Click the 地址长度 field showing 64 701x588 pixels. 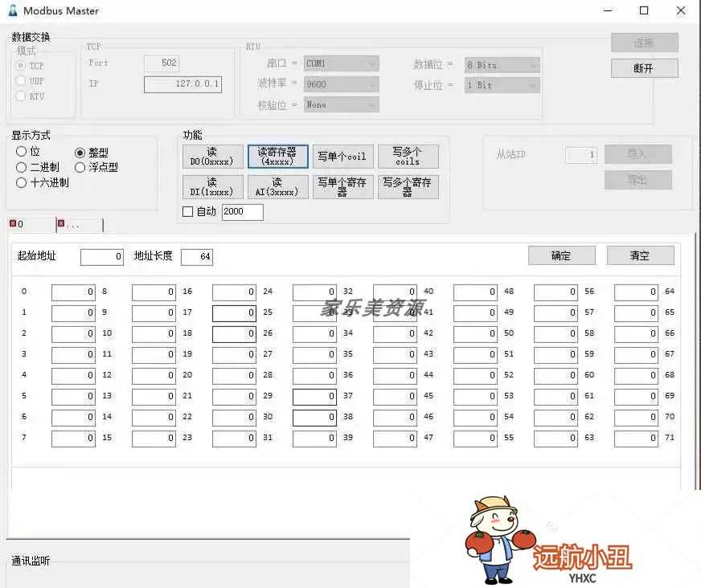(x=197, y=257)
